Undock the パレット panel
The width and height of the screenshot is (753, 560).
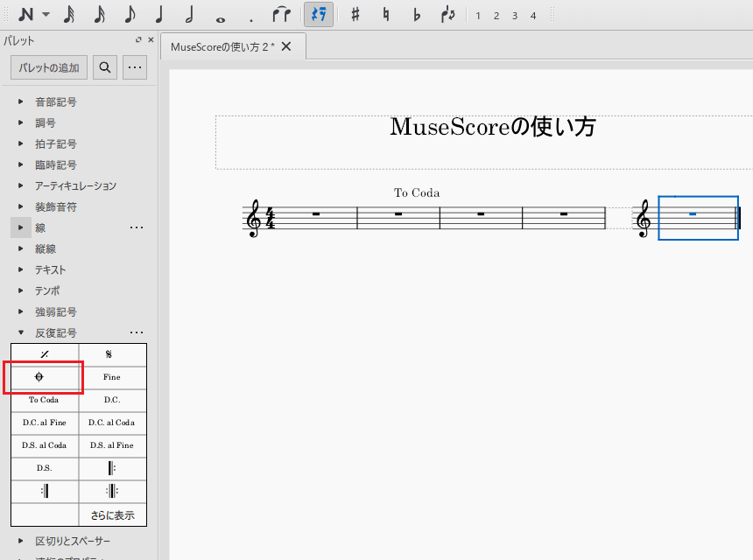pos(138,40)
